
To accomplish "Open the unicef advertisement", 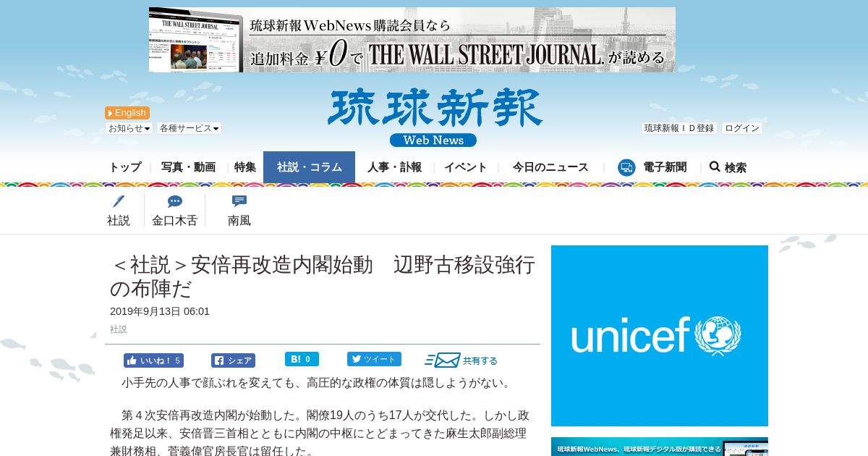I will (x=660, y=336).
